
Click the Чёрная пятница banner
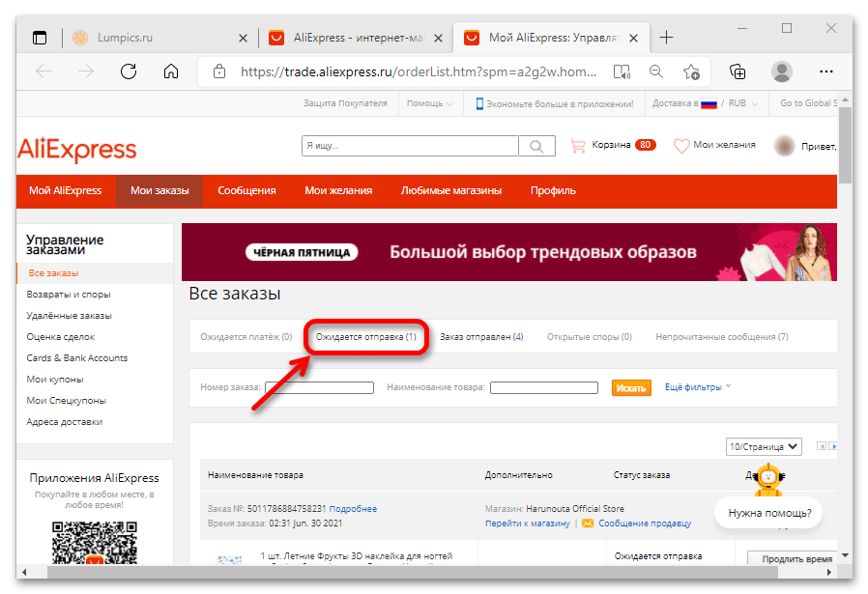tap(509, 252)
